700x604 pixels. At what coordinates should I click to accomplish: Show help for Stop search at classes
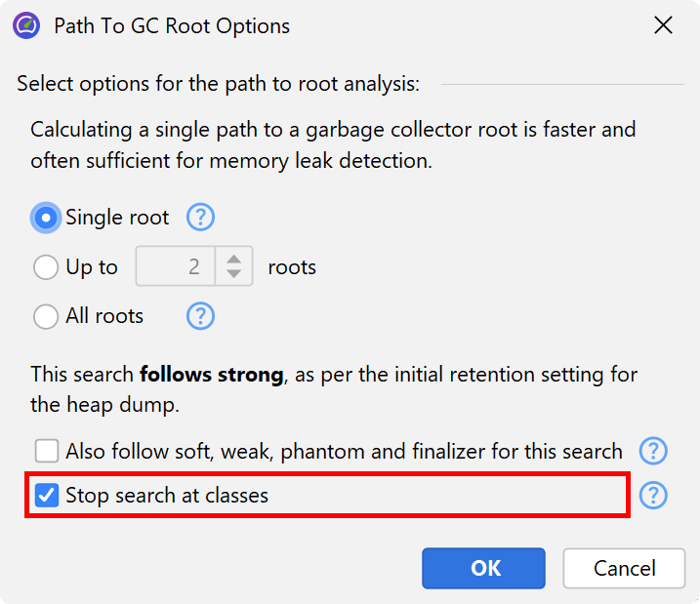click(652, 496)
